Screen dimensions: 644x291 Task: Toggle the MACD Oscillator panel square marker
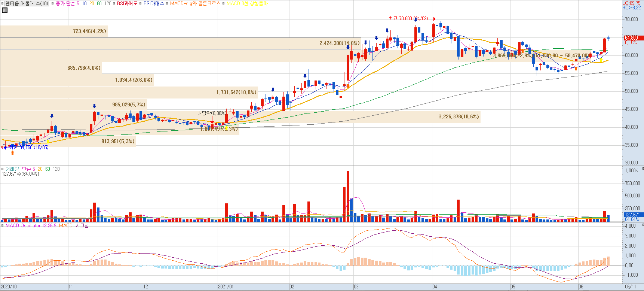(3, 225)
